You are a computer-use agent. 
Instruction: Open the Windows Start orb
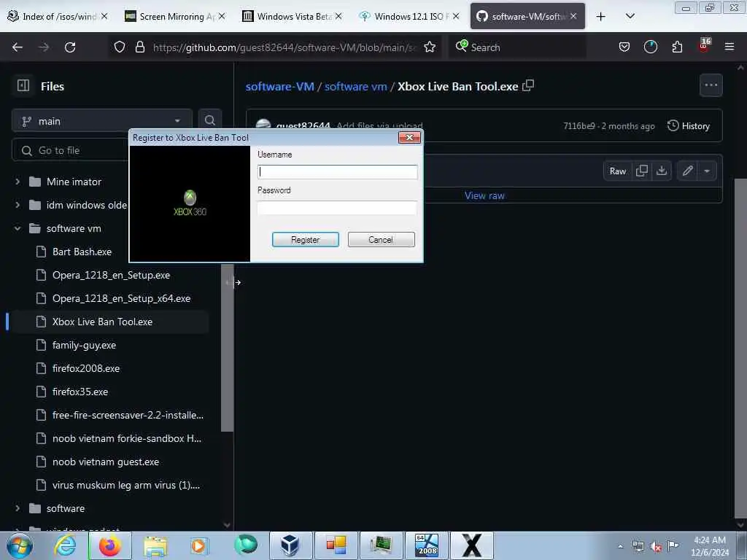(20, 545)
